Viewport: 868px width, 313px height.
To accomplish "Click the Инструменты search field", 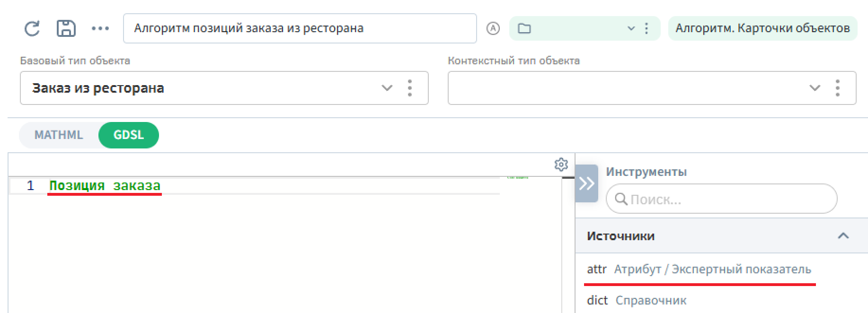I will (x=721, y=199).
